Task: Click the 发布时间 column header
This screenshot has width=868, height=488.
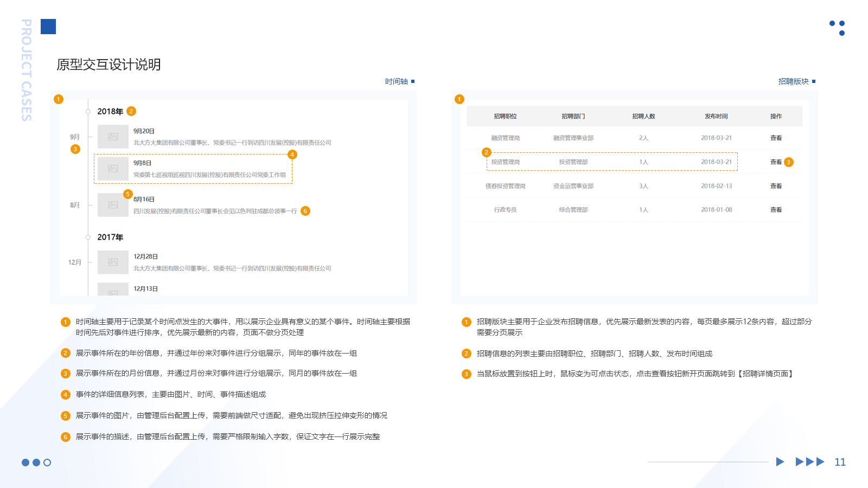Action: coord(716,117)
